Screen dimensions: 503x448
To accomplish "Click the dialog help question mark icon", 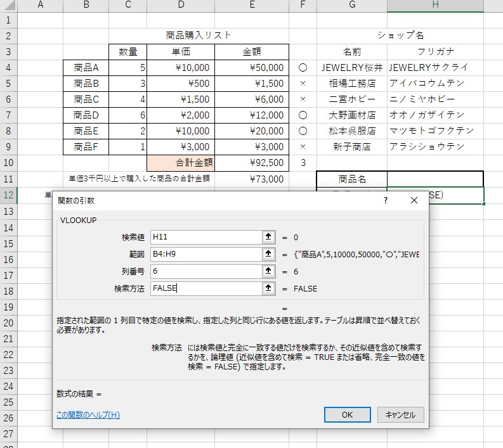I will [x=385, y=200].
